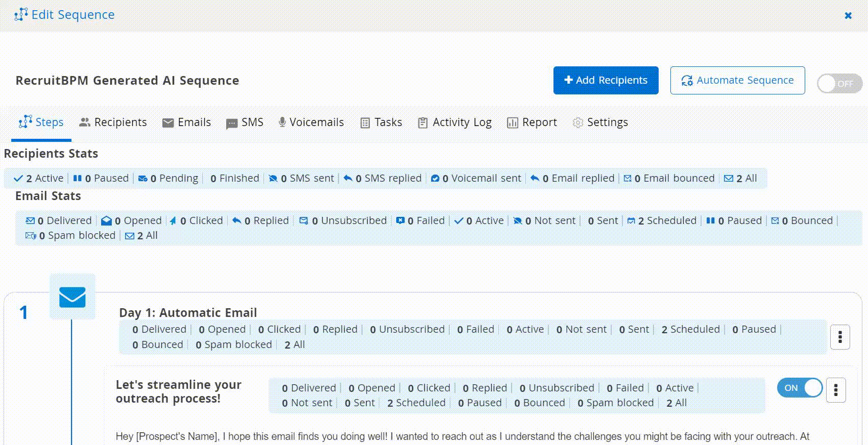
Task: Click 0 Spam blocked in template stats
Action: click(616, 403)
